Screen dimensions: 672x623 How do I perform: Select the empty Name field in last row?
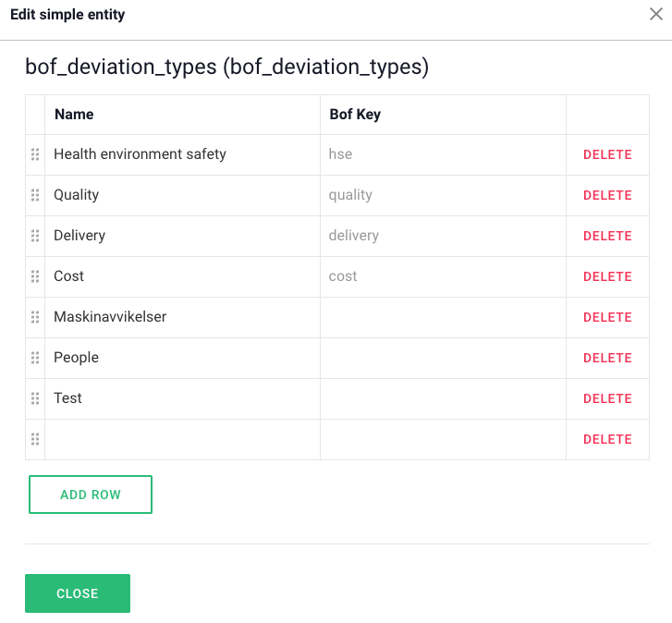182,439
